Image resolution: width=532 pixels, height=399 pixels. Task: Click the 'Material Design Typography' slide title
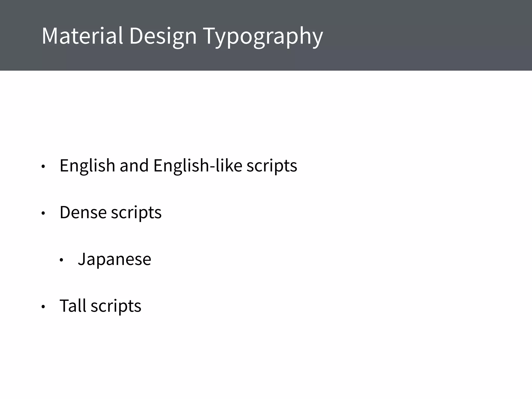[182, 36]
